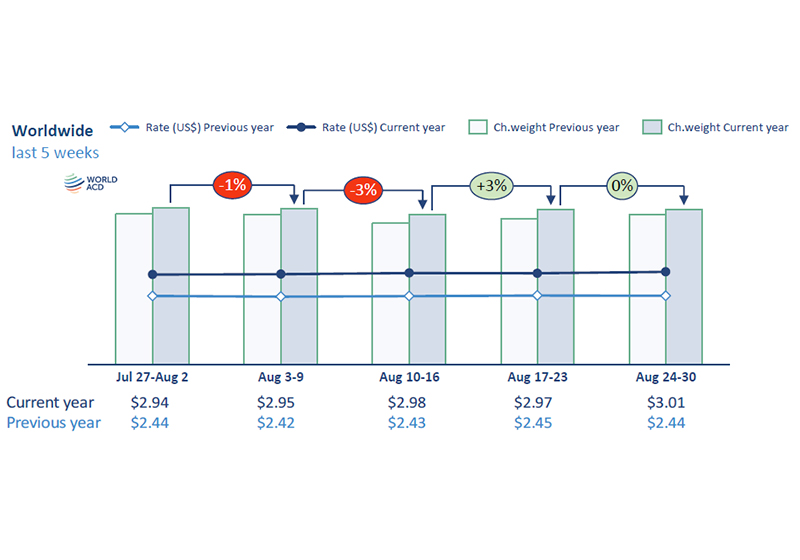Click the Aug 17-23 previous year weight bar
This screenshot has width=800, height=560.
[x=519, y=291]
